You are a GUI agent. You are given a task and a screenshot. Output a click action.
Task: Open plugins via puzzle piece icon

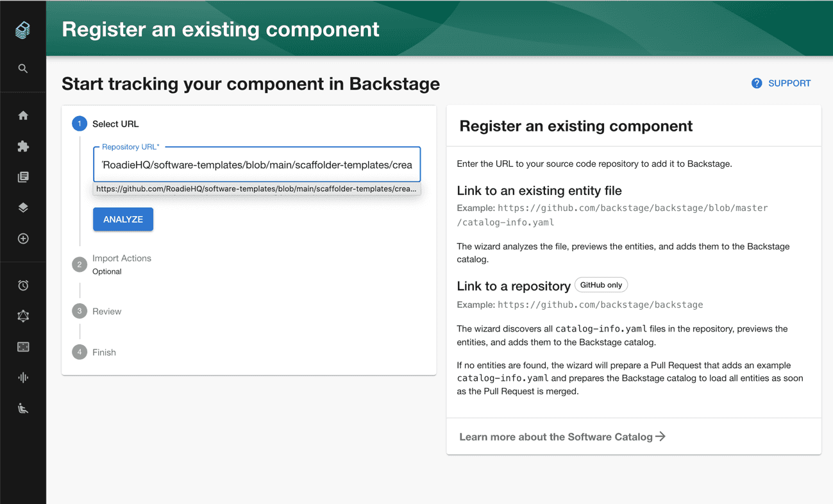[x=23, y=146]
